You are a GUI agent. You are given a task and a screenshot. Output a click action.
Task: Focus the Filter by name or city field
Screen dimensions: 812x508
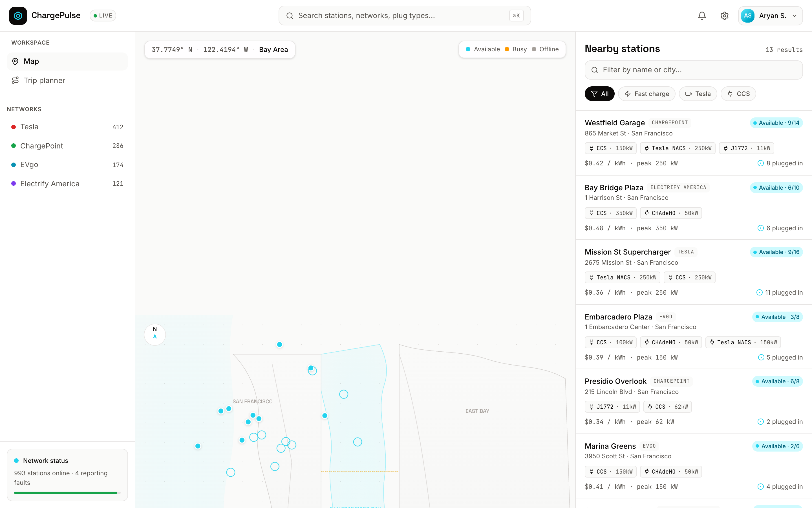[694, 70]
